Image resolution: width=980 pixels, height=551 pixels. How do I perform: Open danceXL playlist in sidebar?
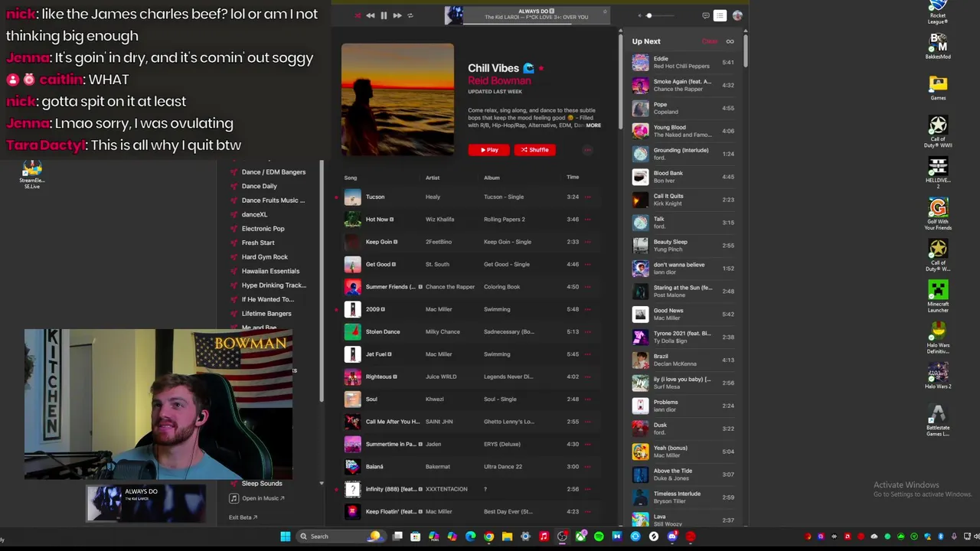tap(254, 214)
